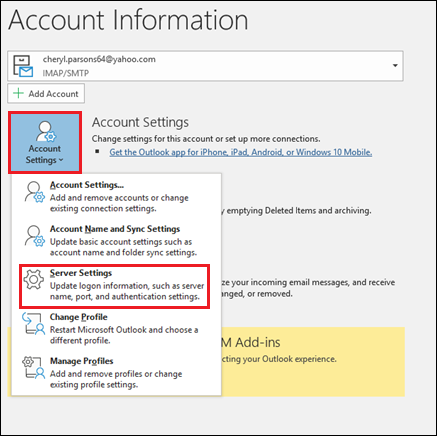437x436 pixels.
Task: Click the Account Settings section heading
Action: click(140, 122)
